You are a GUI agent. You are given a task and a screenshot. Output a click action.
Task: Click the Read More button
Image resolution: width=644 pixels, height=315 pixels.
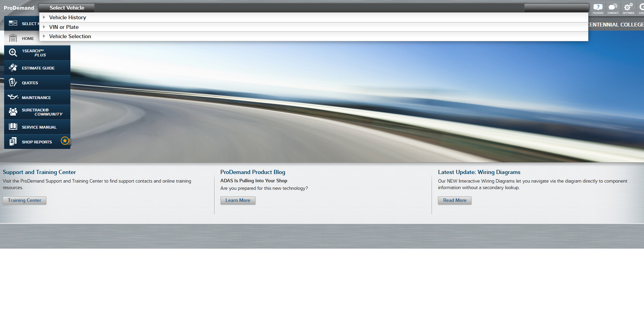click(454, 200)
